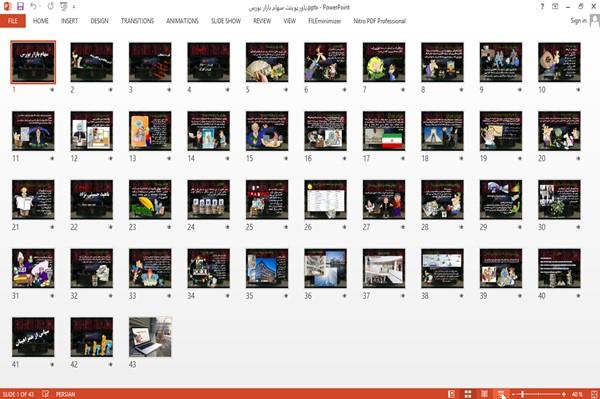Viewport: 600px width, 399px height.
Task: Select slide 22 thumbnail
Action: pos(92,199)
